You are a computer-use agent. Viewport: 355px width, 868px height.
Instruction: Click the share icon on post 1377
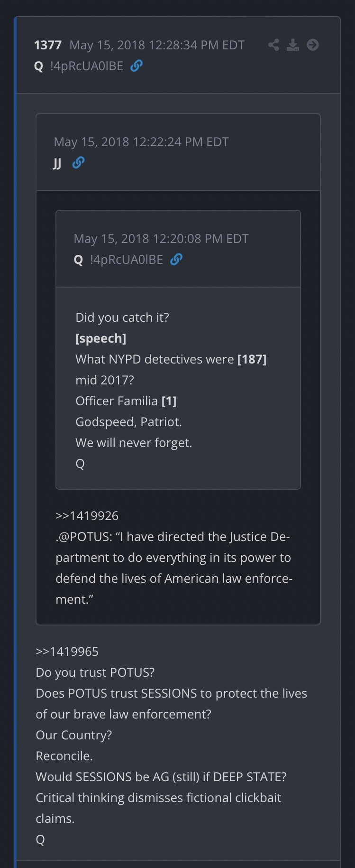coord(273,45)
